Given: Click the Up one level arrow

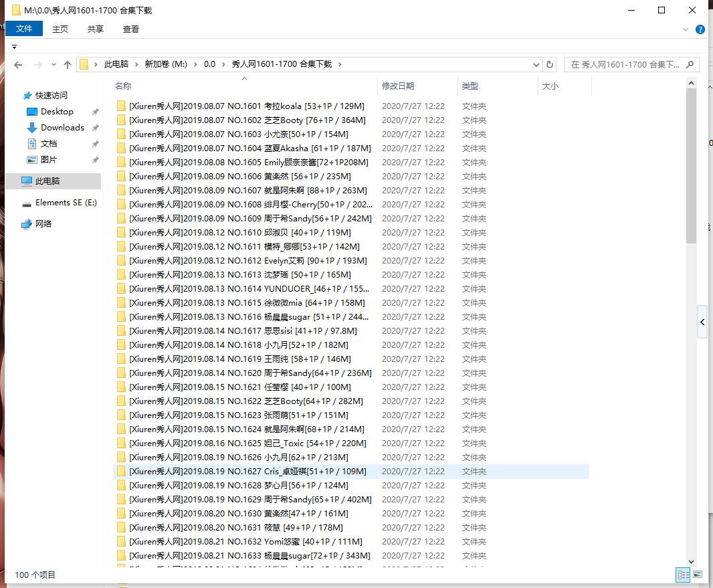Looking at the screenshot, I should pyautogui.click(x=67, y=65).
